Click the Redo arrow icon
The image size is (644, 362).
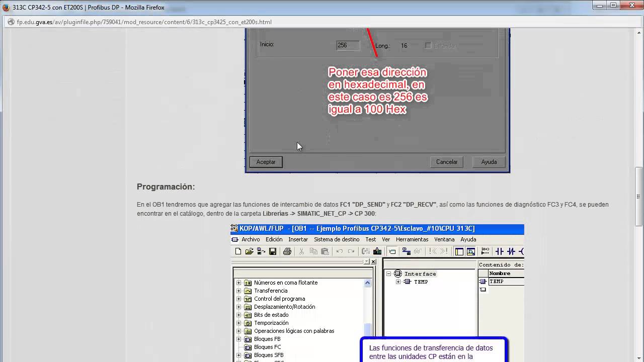tap(351, 251)
